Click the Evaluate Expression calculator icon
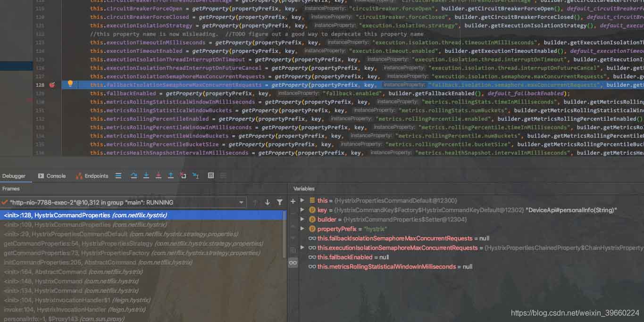 (211, 175)
